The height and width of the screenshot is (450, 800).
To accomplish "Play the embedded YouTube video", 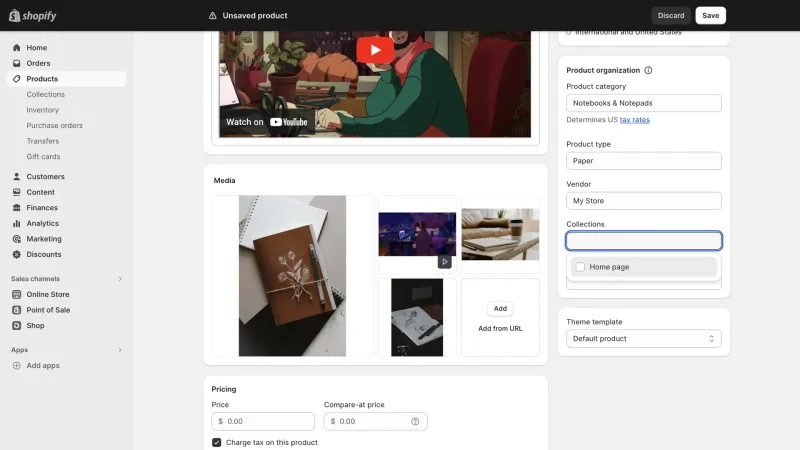I will click(375, 50).
